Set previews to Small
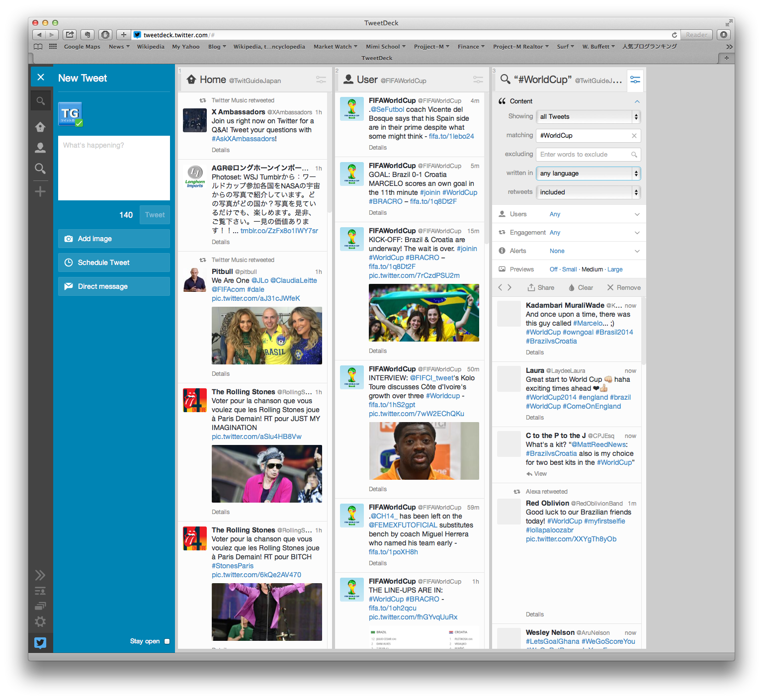This screenshot has height=700, width=763. pyautogui.click(x=570, y=269)
